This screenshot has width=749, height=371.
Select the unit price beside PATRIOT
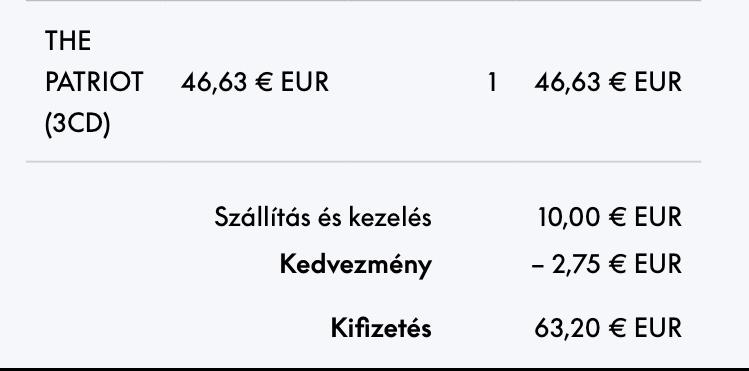point(255,82)
